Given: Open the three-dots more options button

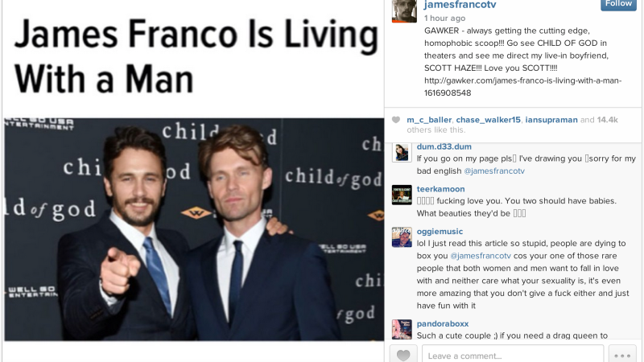Looking at the screenshot, I should 622,355.
